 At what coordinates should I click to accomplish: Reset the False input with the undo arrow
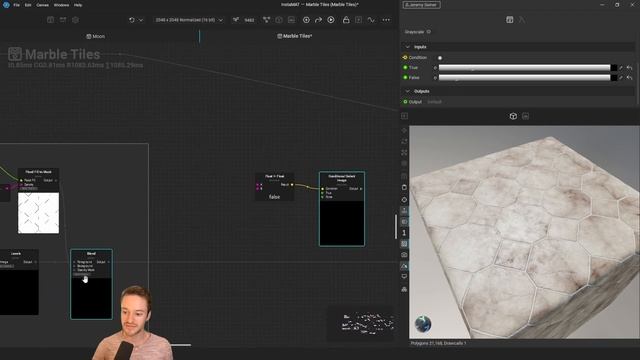click(x=629, y=78)
